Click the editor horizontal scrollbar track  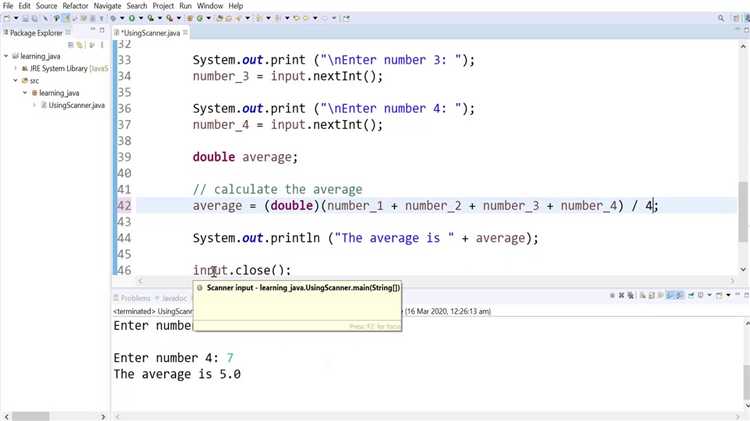435,281
